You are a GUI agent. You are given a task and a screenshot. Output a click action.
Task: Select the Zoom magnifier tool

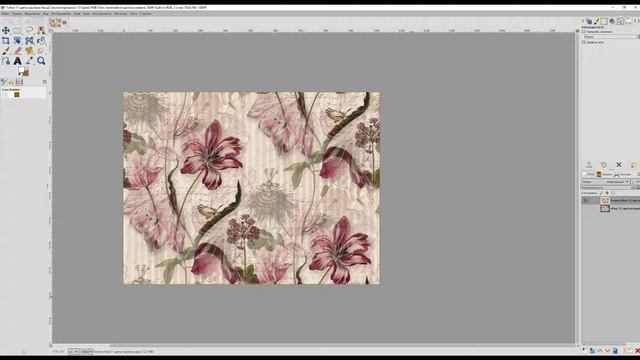point(41,61)
